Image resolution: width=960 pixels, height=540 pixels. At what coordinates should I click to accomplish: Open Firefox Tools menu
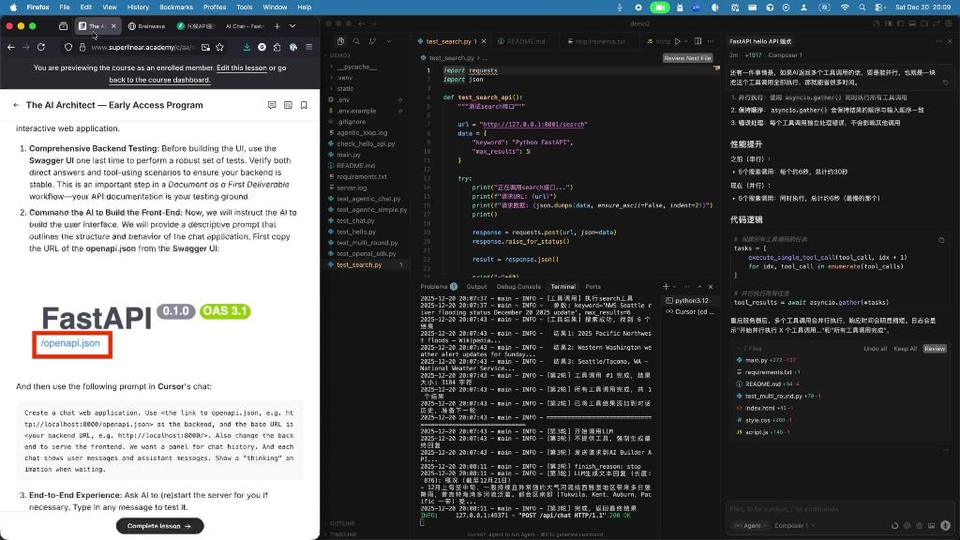[x=244, y=7]
